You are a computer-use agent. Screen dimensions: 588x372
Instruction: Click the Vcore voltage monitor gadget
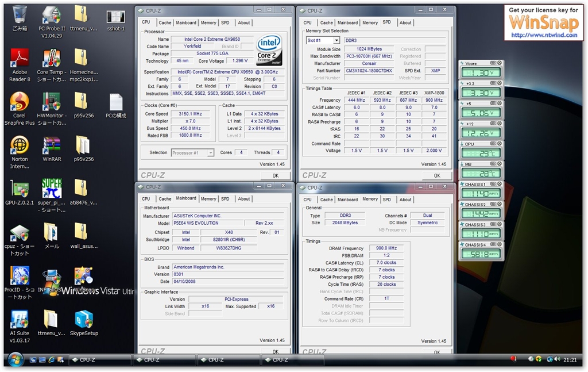click(x=481, y=72)
